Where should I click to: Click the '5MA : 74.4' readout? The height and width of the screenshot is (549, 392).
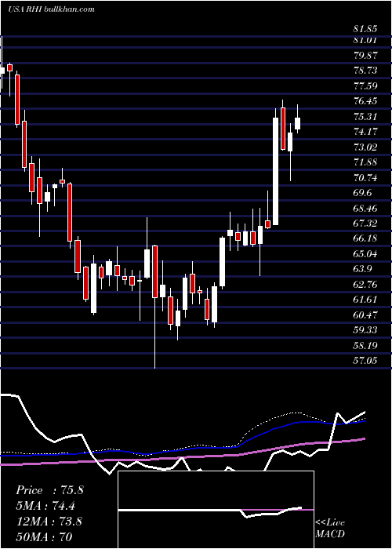[45, 506]
